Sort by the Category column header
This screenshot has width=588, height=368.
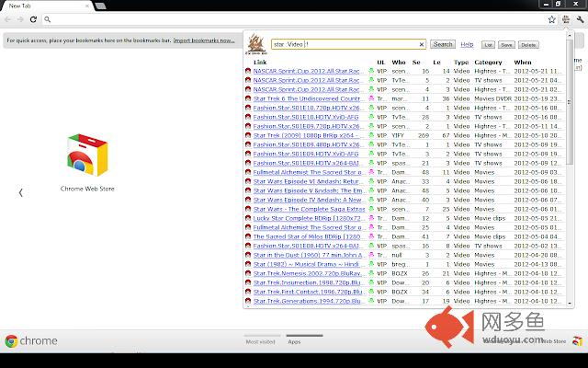click(488, 63)
